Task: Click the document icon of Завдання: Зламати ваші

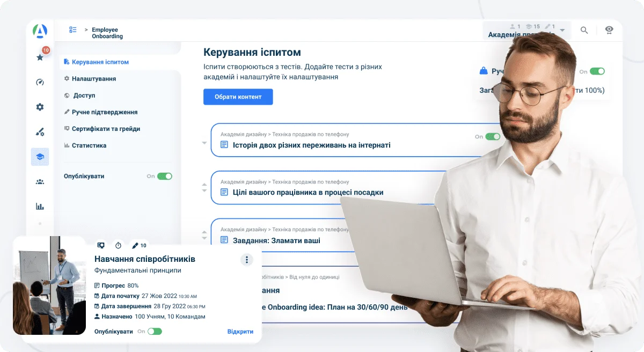Action: [224, 240]
